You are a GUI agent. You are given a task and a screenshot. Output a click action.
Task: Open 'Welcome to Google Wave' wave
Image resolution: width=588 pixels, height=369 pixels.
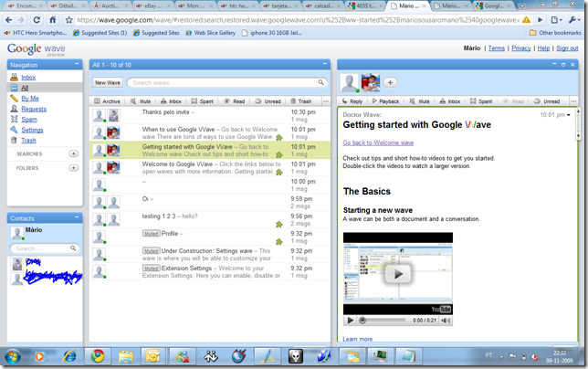[x=210, y=168]
